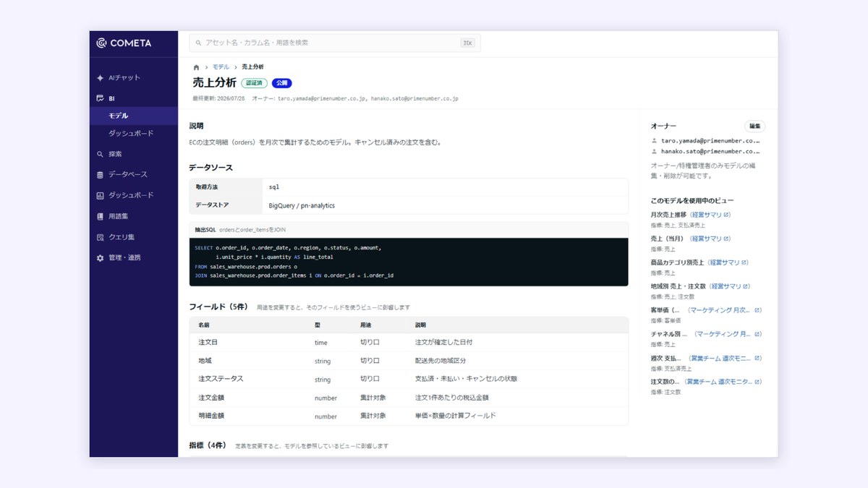
Task: Click the 売上分析 page title
Action: click(214, 82)
